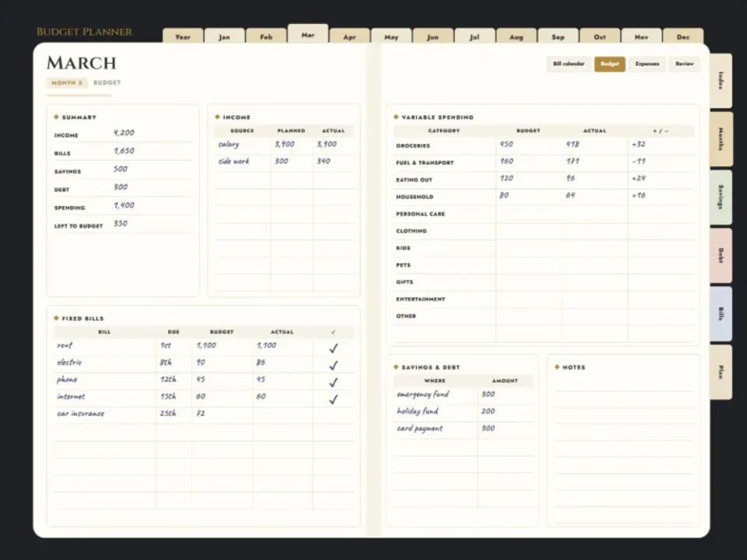This screenshot has width=747, height=560.
Task: Click the Entertainment category row label
Action: point(421,299)
